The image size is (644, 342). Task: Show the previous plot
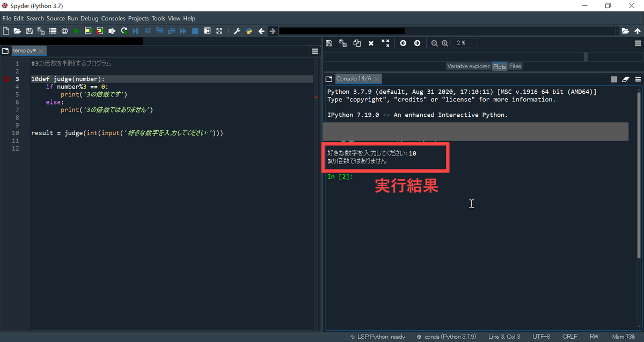coord(403,43)
